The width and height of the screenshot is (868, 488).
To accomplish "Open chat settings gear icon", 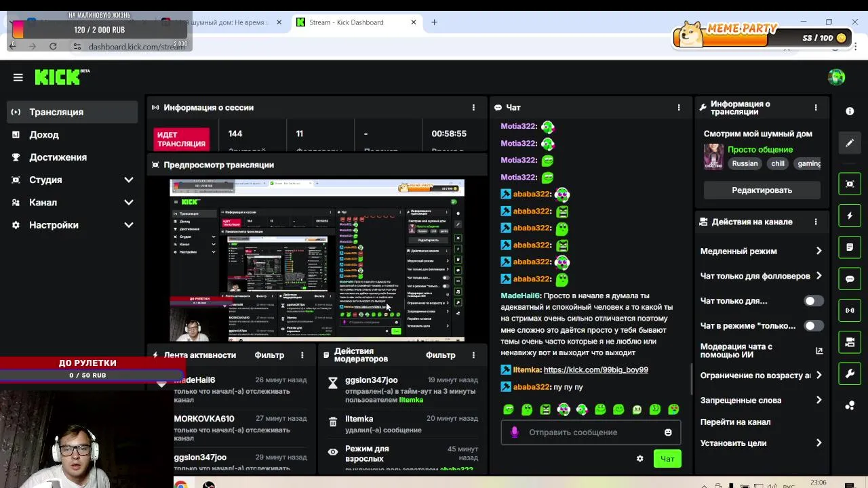I will point(639,459).
